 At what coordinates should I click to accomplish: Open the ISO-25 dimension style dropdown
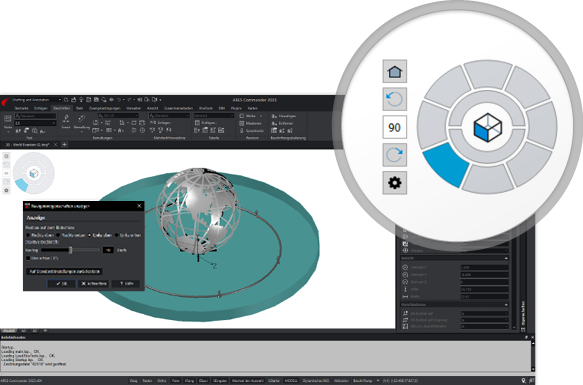119,116
